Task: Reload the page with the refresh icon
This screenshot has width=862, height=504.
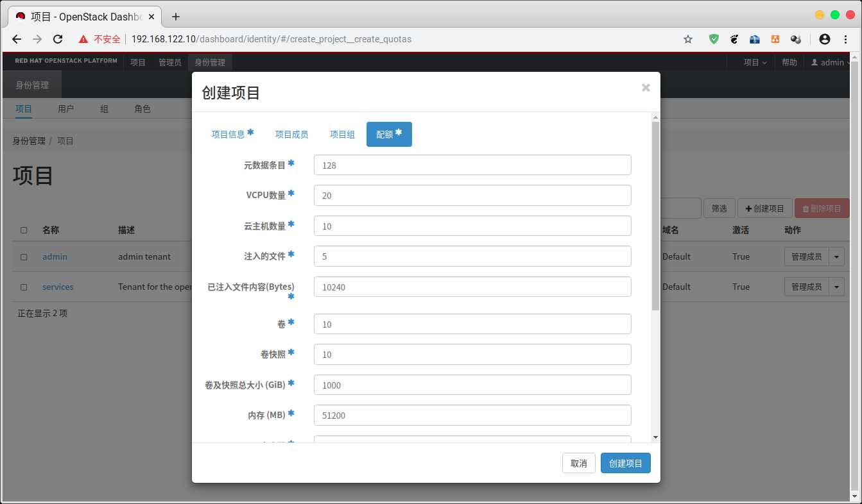Action: [x=58, y=39]
